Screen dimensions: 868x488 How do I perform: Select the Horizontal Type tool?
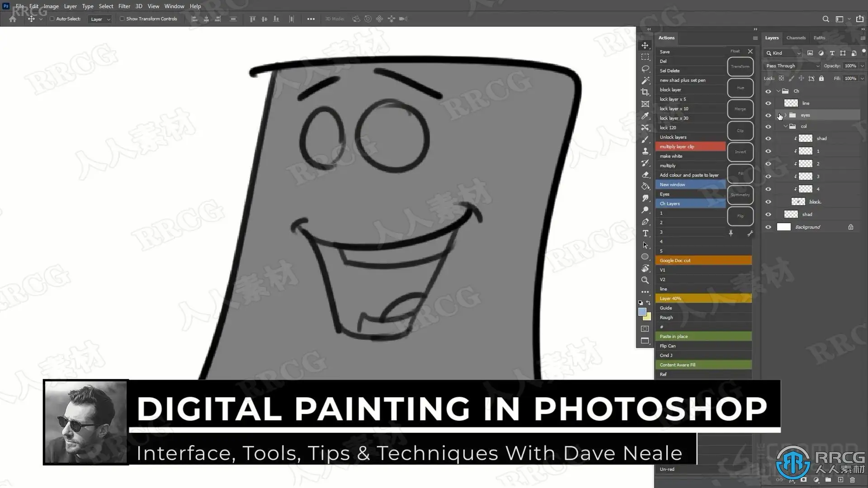click(645, 233)
